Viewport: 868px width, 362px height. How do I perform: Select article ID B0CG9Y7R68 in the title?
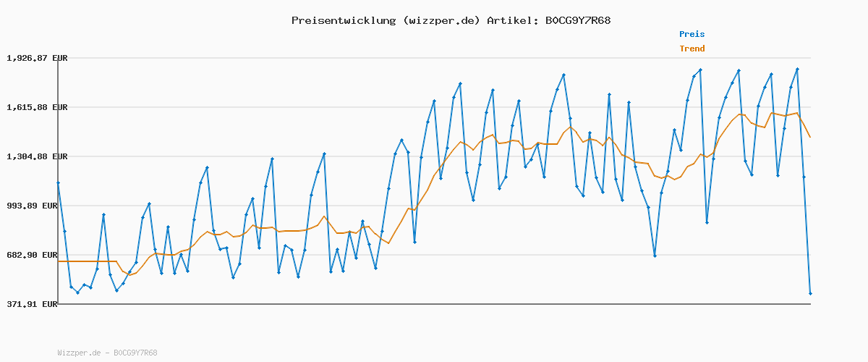(574, 20)
